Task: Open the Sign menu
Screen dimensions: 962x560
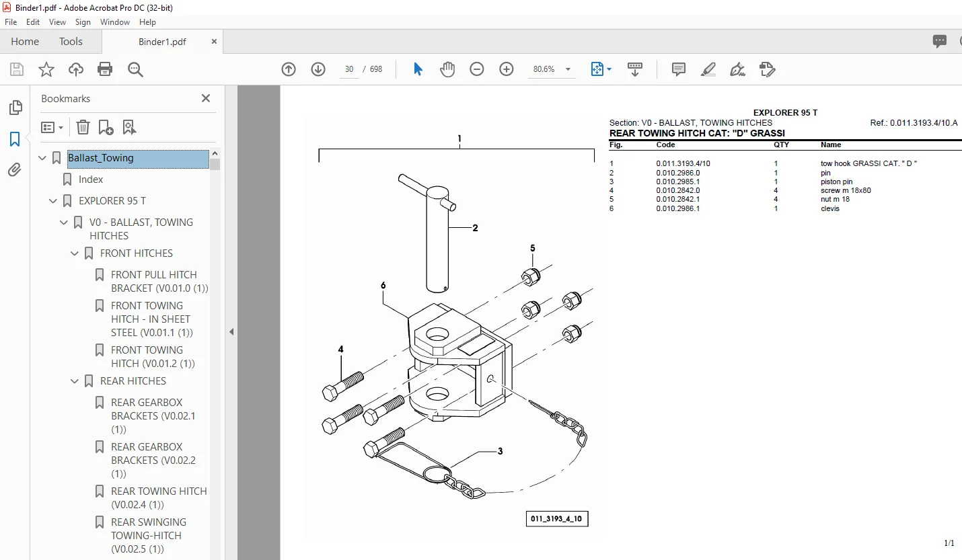Action: point(83,22)
